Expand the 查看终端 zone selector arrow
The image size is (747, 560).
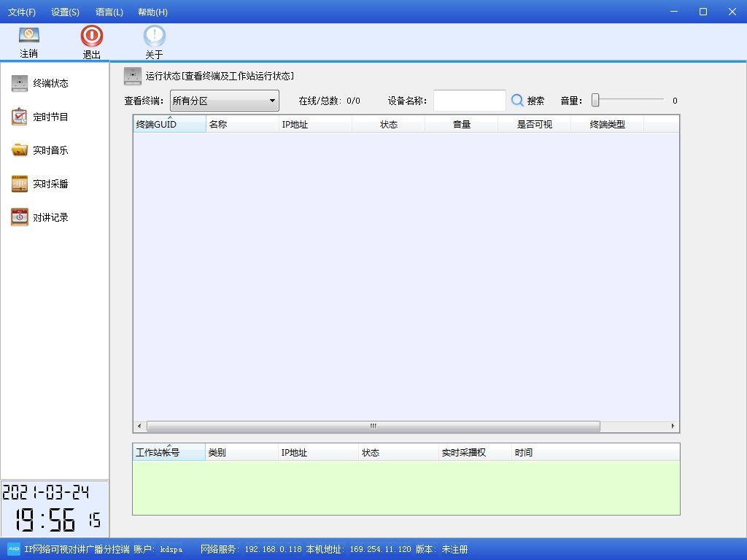click(271, 100)
